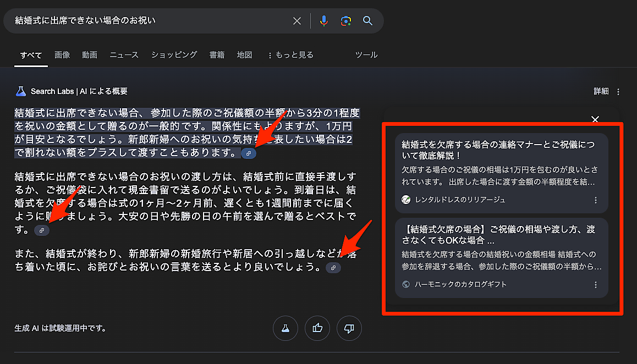Open the ショッピング tab
Screen dimensions: 637x364
tap(174, 55)
